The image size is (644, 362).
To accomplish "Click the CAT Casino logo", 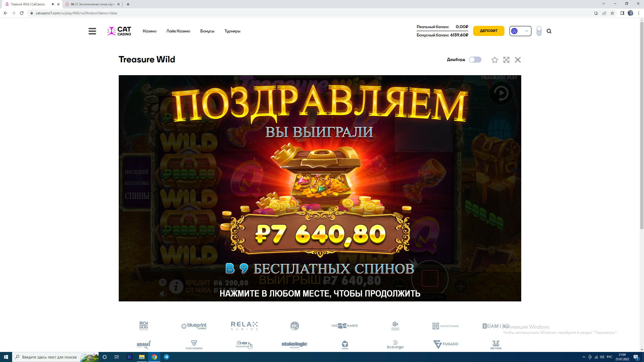I will pyautogui.click(x=119, y=31).
